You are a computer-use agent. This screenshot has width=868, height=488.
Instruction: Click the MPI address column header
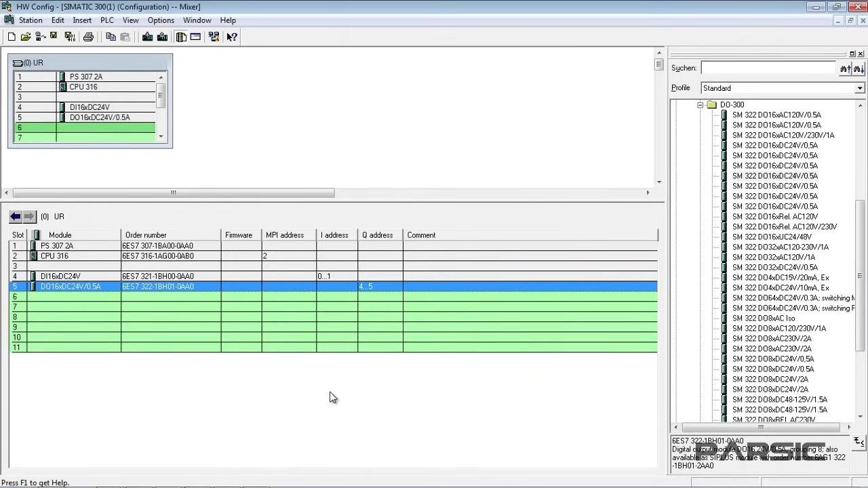[289, 235]
